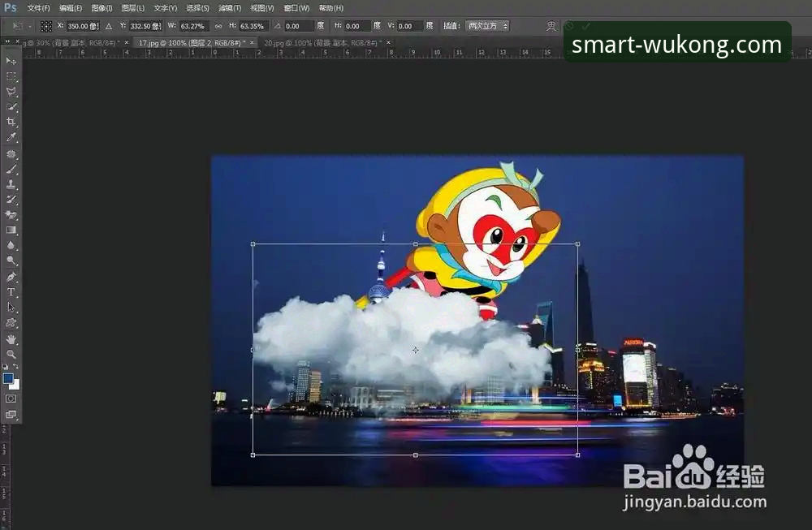Open the 帮助(H) menu
812x530 pixels.
pyautogui.click(x=331, y=8)
